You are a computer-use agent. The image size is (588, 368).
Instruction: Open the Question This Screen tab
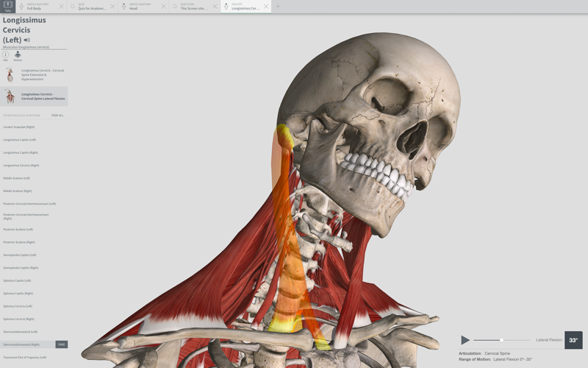[x=191, y=7]
